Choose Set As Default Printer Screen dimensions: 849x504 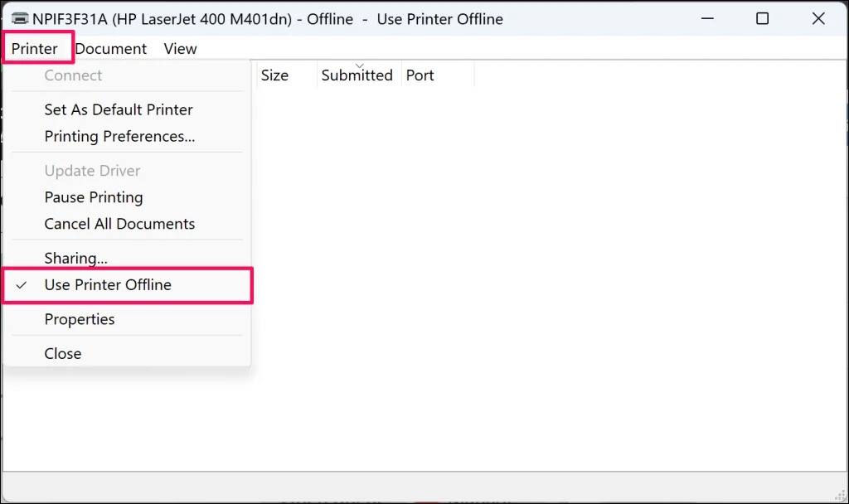(127, 109)
